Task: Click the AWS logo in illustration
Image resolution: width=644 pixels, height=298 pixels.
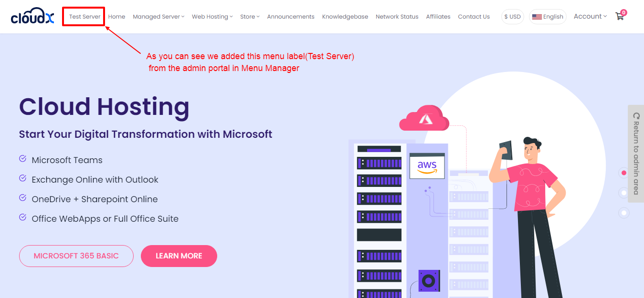Action: point(427,166)
